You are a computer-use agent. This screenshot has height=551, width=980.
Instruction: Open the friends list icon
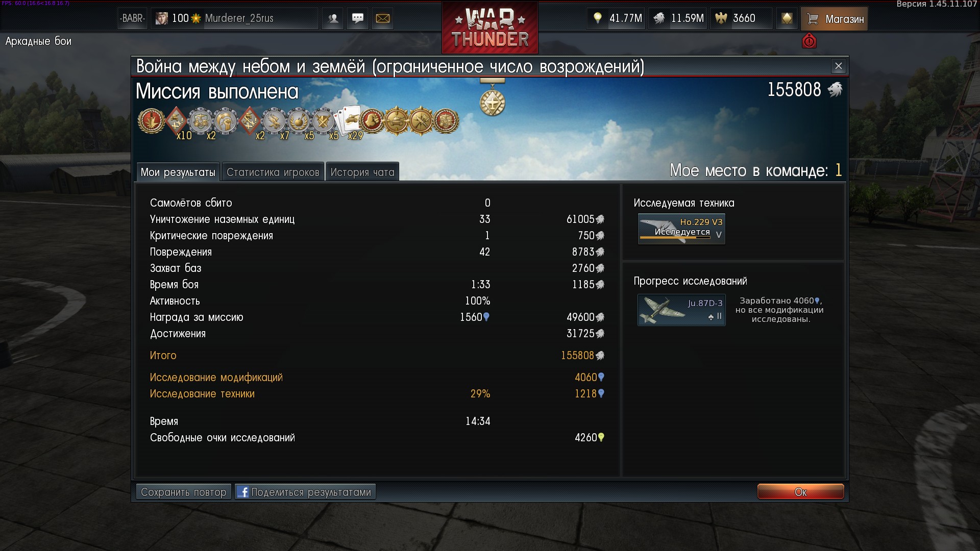click(x=333, y=18)
